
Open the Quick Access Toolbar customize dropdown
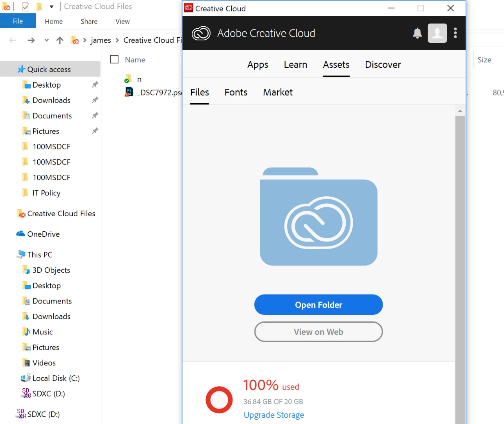51,7
